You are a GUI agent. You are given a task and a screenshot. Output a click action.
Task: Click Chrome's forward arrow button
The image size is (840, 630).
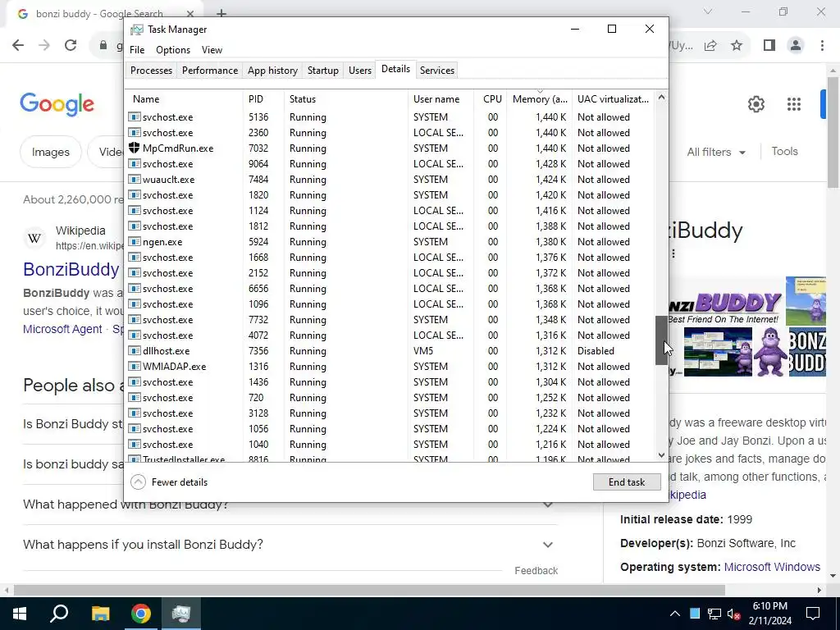[x=44, y=45]
